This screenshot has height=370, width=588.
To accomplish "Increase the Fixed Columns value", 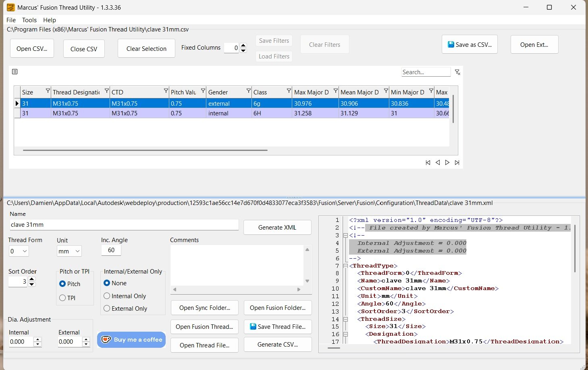I will tap(243, 45).
